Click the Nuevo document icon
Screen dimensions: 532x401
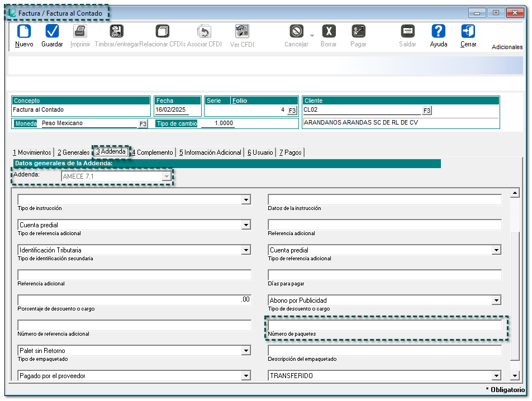click(x=24, y=32)
